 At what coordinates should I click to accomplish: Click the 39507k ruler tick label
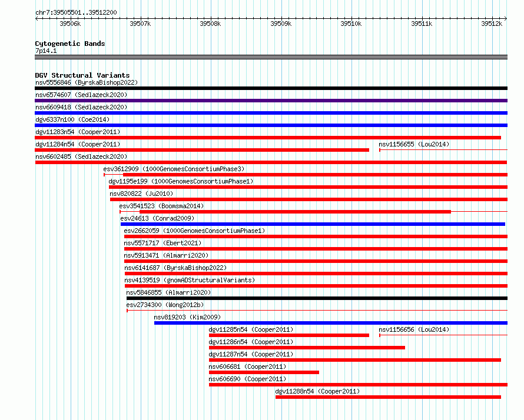point(140,24)
